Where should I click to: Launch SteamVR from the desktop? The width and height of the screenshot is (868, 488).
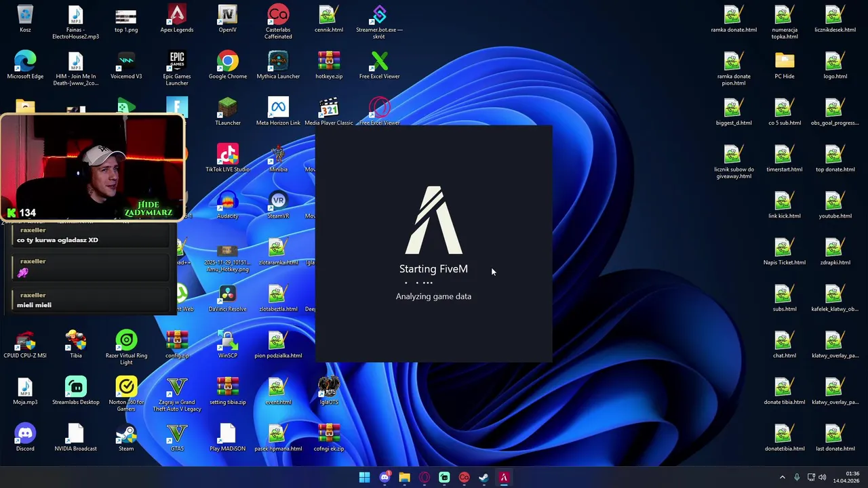pyautogui.click(x=278, y=205)
